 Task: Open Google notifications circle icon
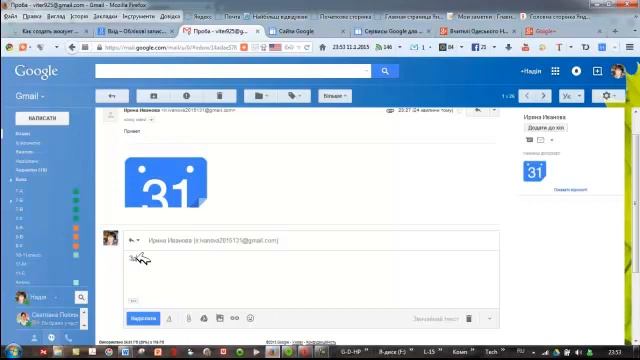576,71
